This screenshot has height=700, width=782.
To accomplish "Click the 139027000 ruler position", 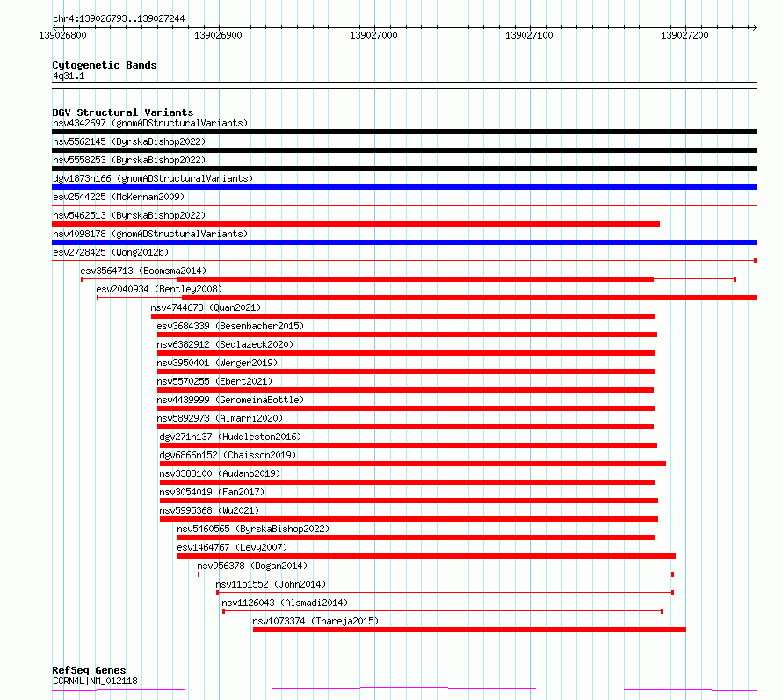I will point(374,35).
